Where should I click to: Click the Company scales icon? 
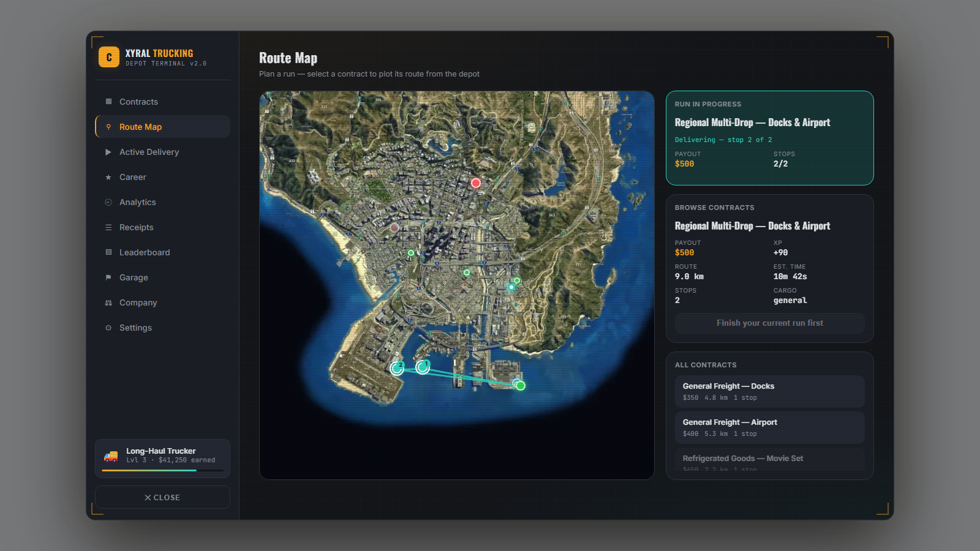(x=108, y=302)
